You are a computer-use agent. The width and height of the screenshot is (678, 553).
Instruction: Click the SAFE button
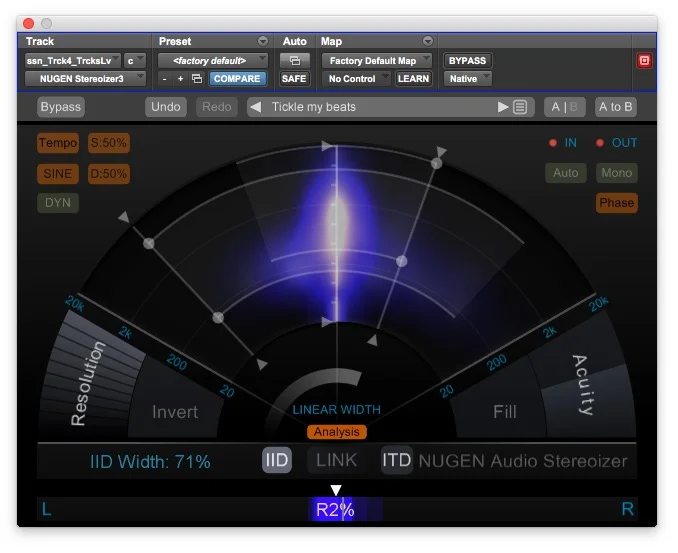click(294, 79)
